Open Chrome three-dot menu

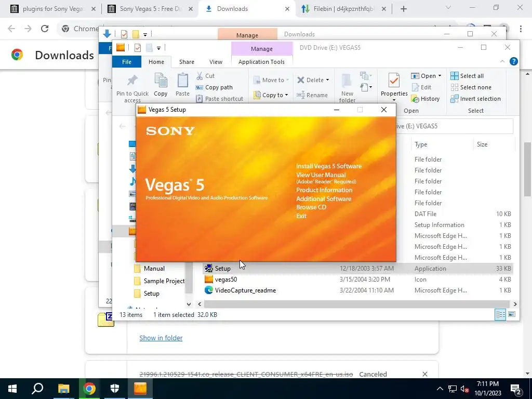521,29
